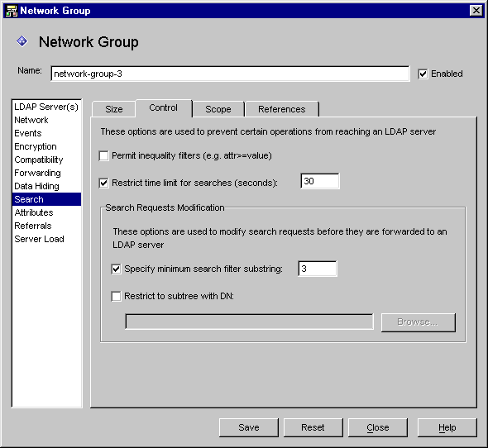Click the Search Requests Modification group label

pos(165,207)
